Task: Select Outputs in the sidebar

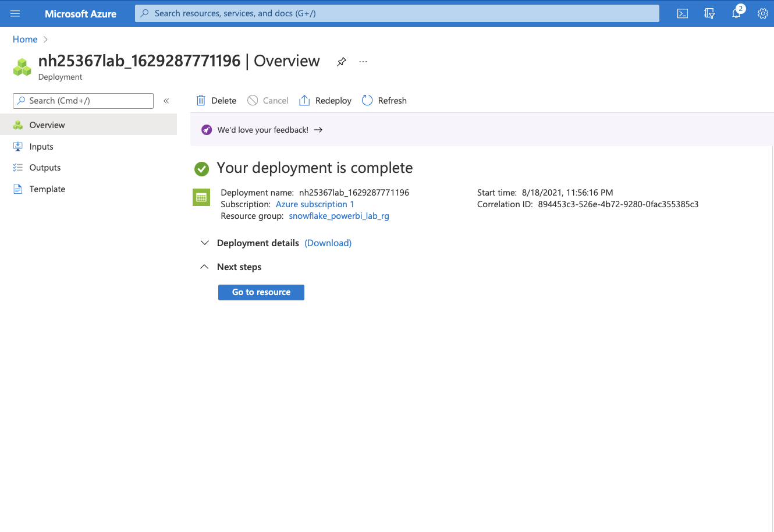Action: pos(45,168)
